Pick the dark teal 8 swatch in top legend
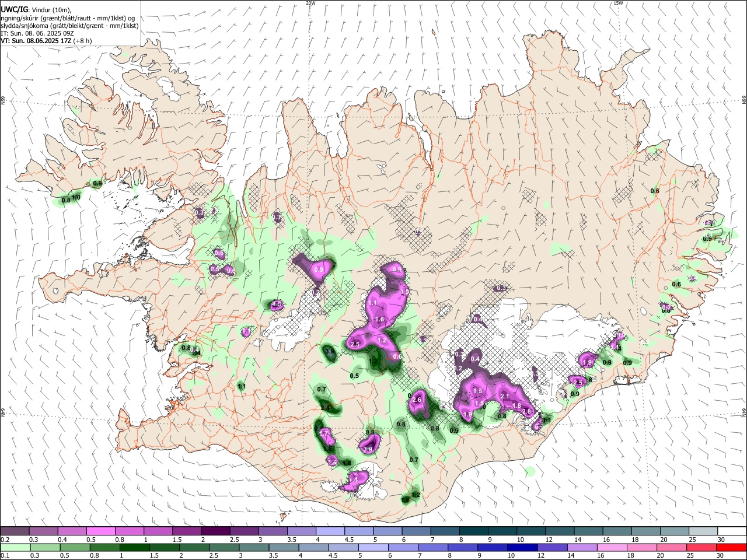This screenshot has height=560, width=747. 473,531
